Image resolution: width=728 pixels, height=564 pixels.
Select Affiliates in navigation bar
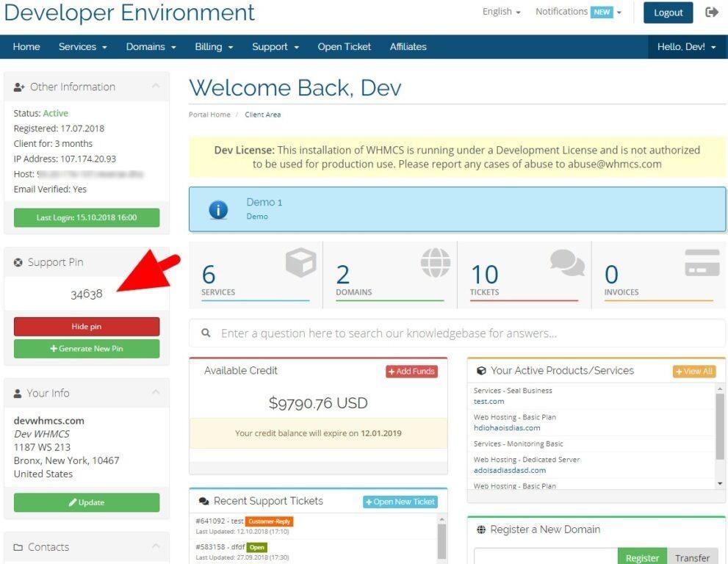tap(408, 47)
